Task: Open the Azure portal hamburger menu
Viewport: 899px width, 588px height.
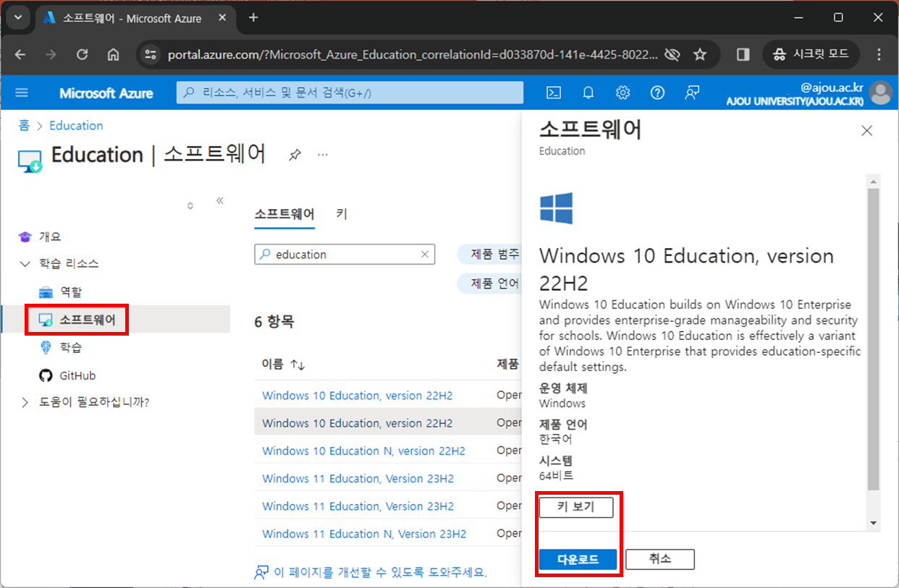Action: click(22, 93)
